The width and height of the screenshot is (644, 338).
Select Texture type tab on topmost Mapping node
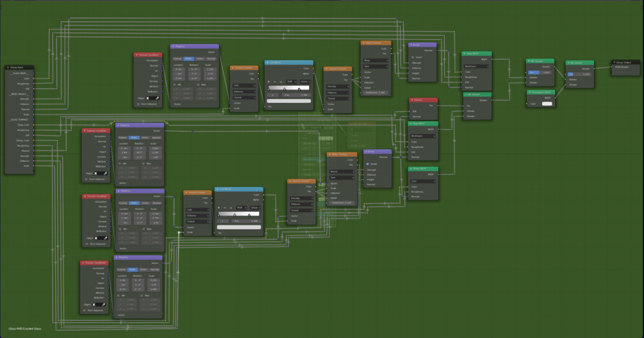click(178, 59)
